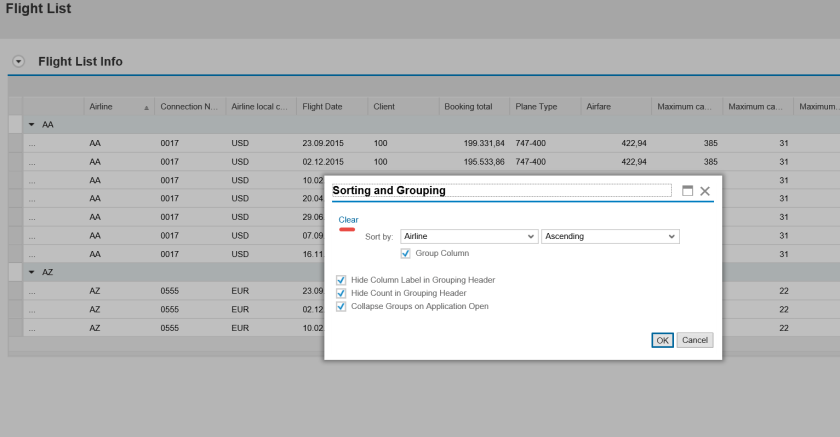Confirm with the OK button

662,340
